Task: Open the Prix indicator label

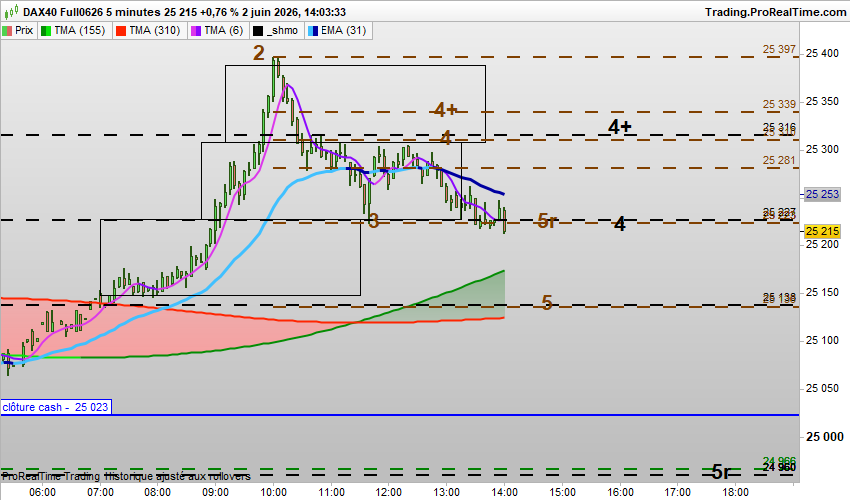Action: pos(24,30)
